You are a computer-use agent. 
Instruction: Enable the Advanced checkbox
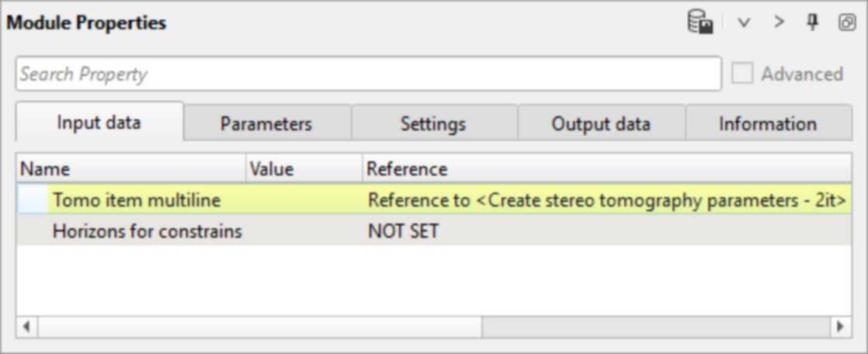pyautogui.click(x=743, y=74)
